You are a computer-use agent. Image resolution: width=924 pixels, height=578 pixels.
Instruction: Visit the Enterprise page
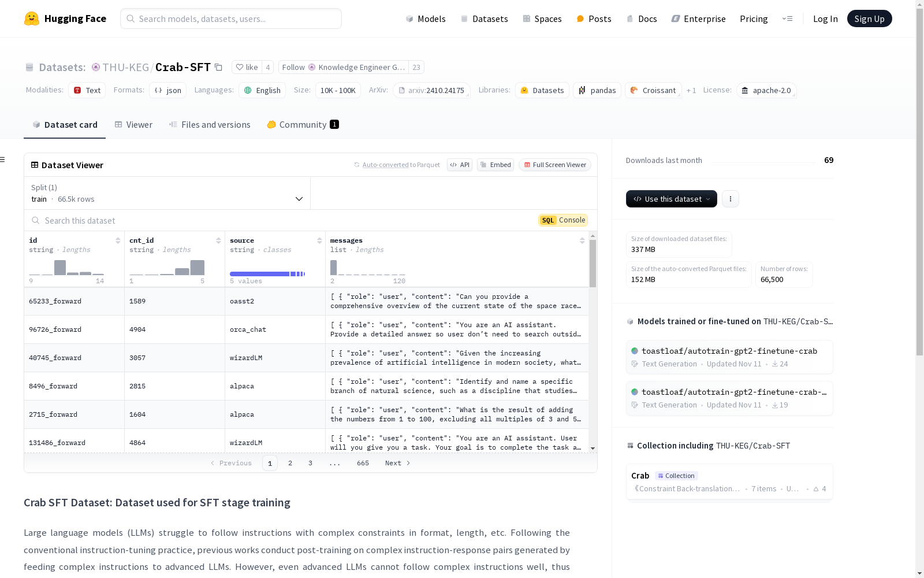(698, 18)
